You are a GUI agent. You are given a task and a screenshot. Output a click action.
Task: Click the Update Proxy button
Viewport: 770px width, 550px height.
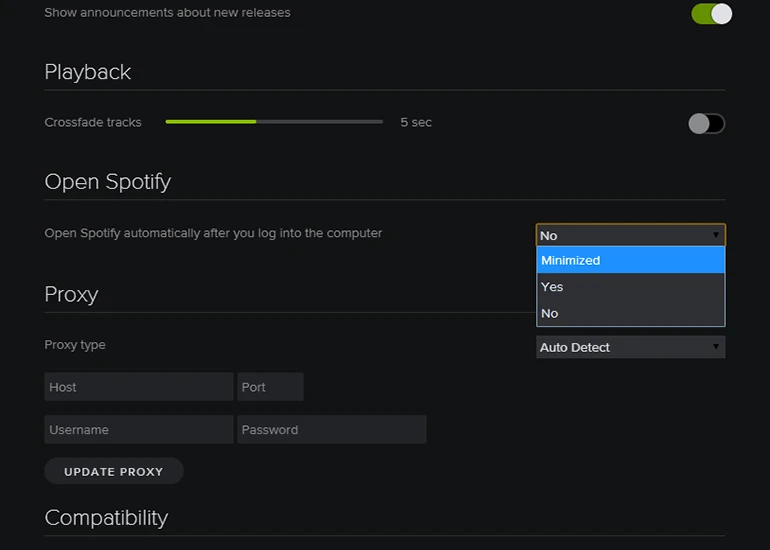click(114, 471)
